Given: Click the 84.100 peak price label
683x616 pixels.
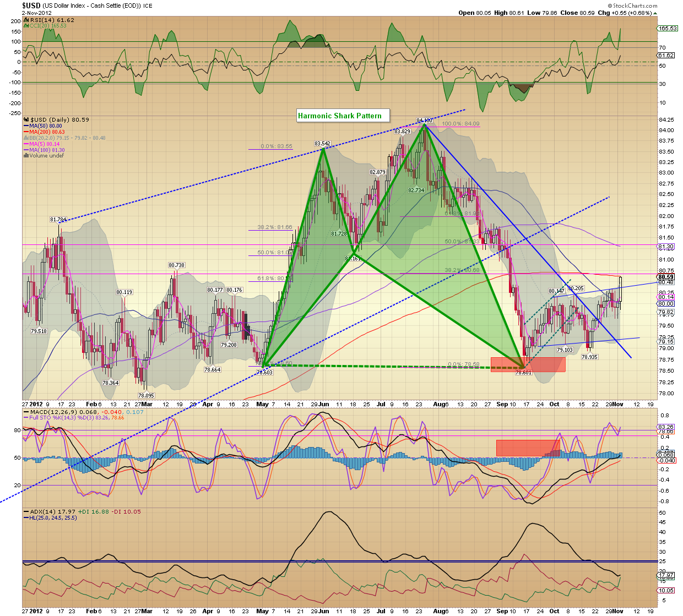Looking at the screenshot, I should coord(424,120).
